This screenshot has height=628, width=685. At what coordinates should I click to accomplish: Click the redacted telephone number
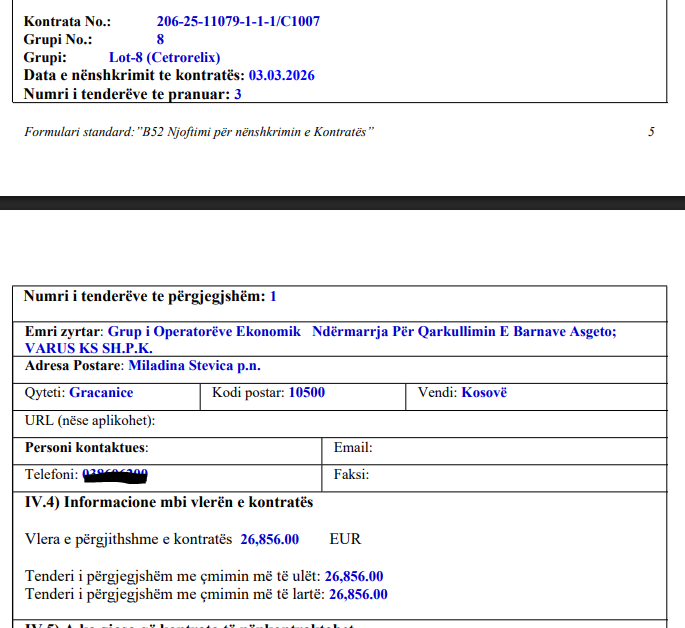pos(115,475)
